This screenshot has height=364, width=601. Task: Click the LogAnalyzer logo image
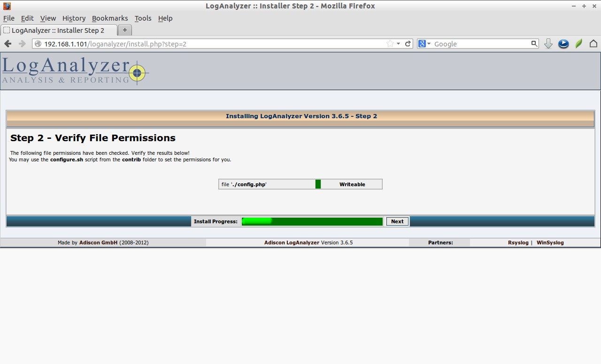click(x=75, y=71)
